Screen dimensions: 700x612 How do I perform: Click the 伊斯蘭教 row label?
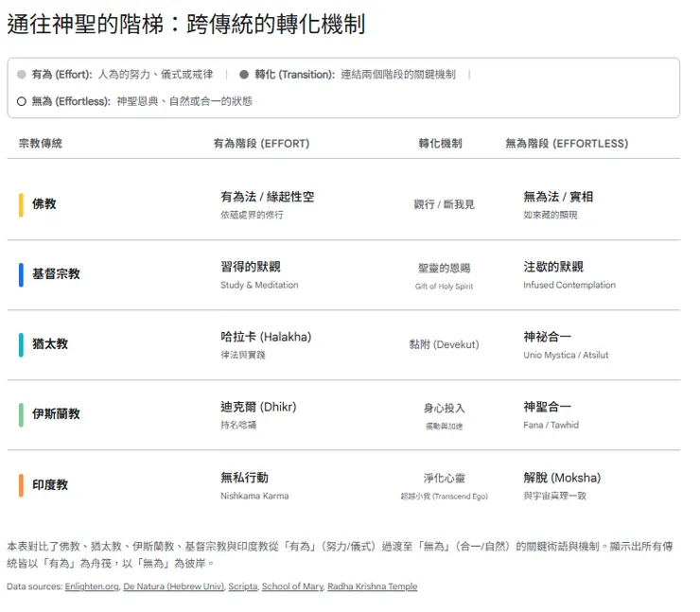(x=56, y=413)
